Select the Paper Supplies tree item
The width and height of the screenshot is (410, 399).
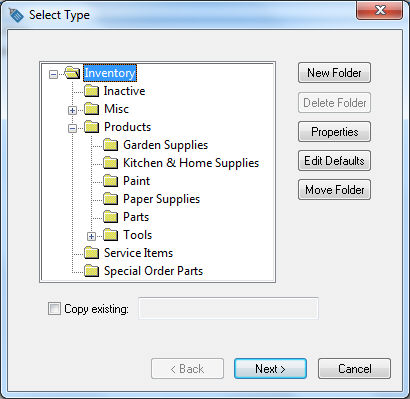tap(161, 199)
